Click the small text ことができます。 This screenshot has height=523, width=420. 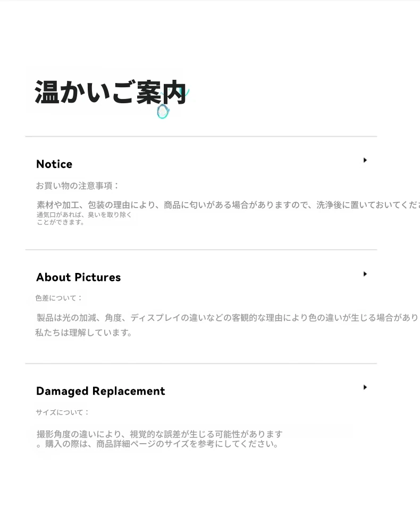61,222
